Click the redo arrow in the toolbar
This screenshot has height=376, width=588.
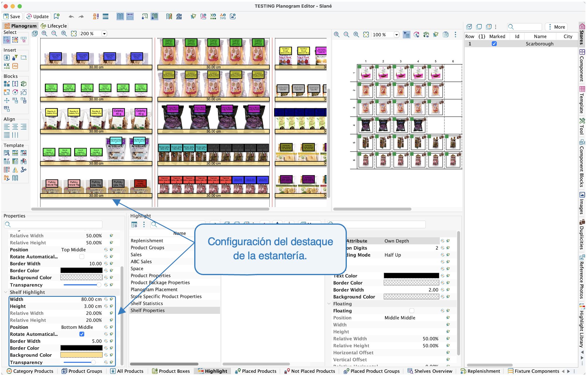tap(81, 16)
